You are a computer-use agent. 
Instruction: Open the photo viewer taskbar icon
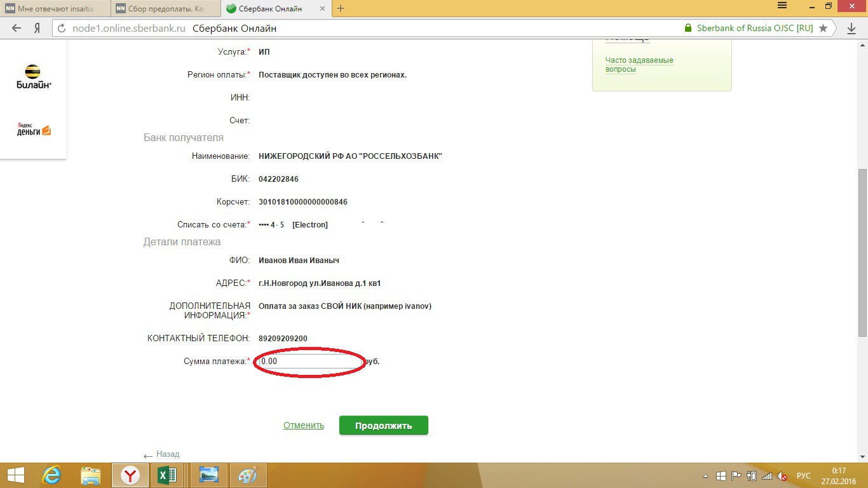tap(209, 475)
